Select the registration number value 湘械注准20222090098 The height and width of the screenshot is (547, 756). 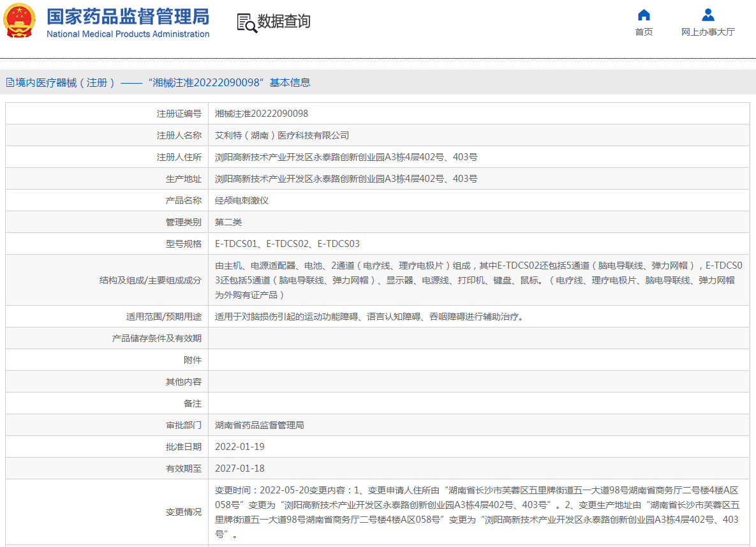point(262,114)
